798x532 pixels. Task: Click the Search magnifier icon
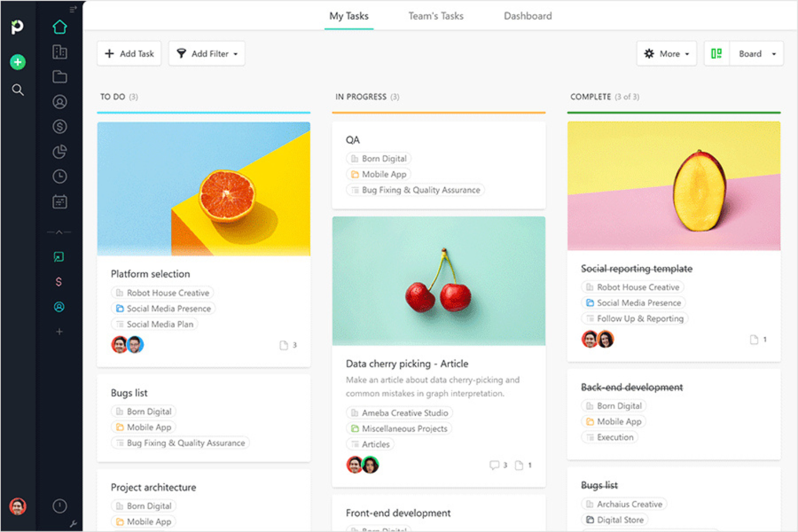(18, 90)
